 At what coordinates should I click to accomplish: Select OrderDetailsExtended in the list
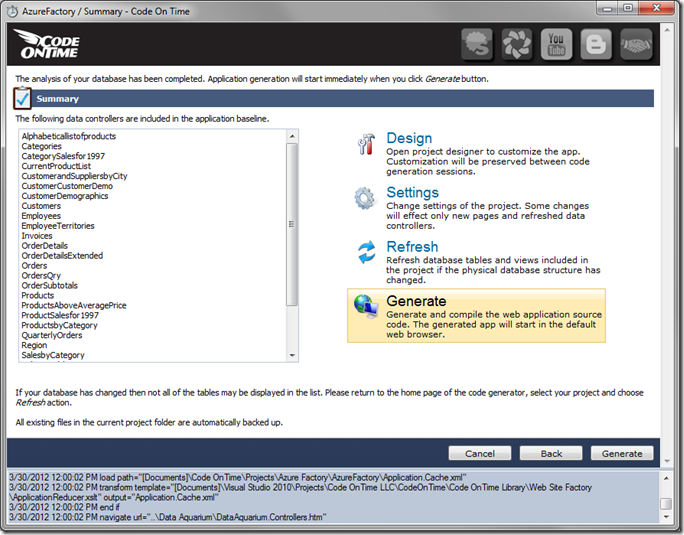point(62,256)
